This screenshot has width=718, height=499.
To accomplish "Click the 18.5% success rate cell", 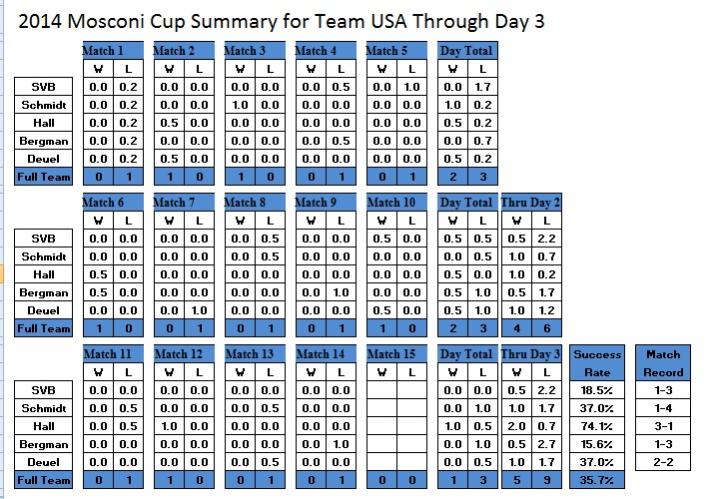I will (597, 390).
